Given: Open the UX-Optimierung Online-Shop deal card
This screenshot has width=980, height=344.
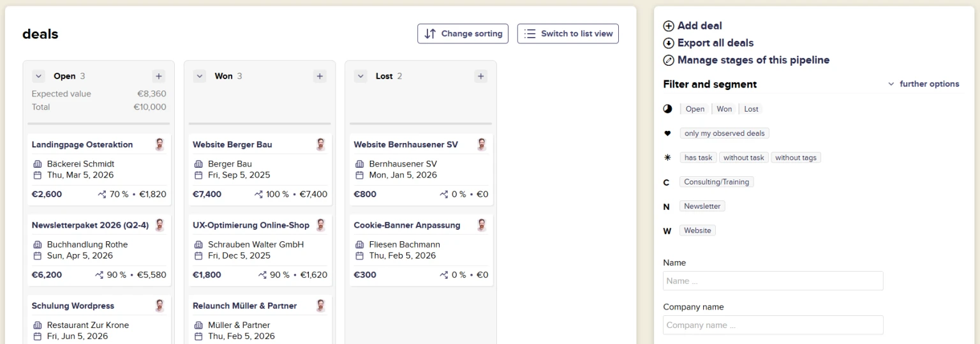Looking at the screenshot, I should (251, 225).
